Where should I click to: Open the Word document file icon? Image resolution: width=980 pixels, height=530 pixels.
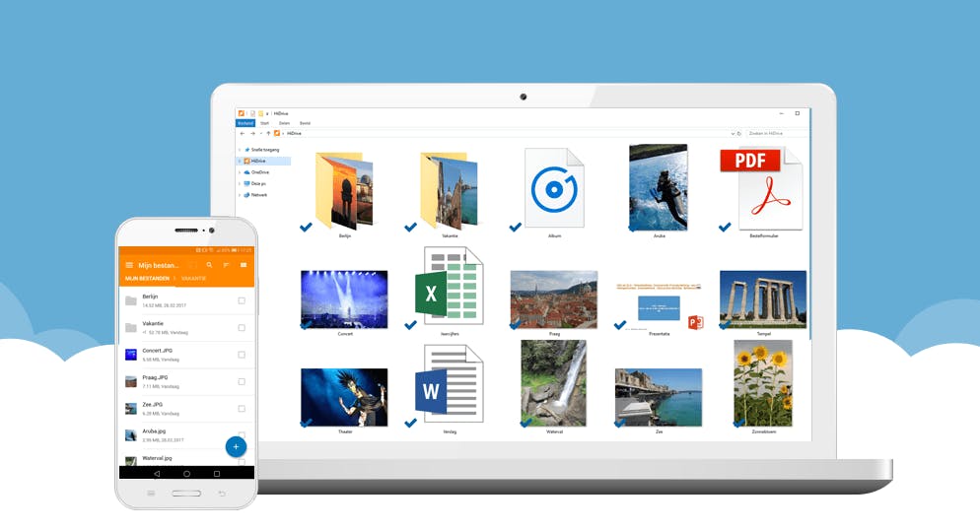[450, 384]
